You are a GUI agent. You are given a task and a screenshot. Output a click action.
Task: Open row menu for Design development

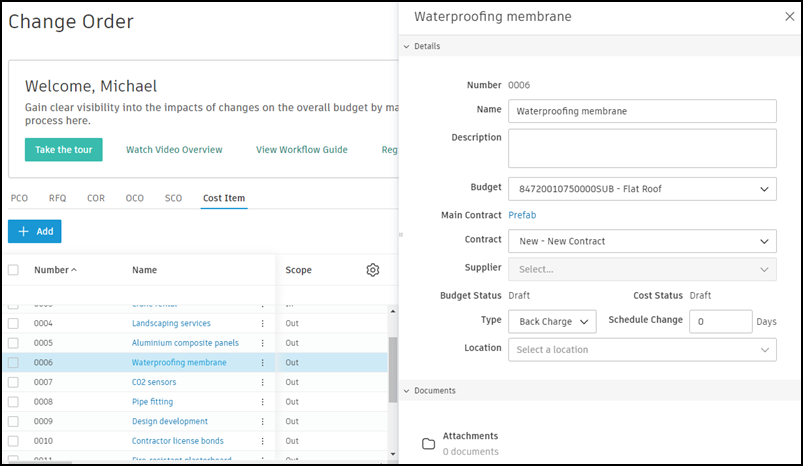(x=263, y=421)
